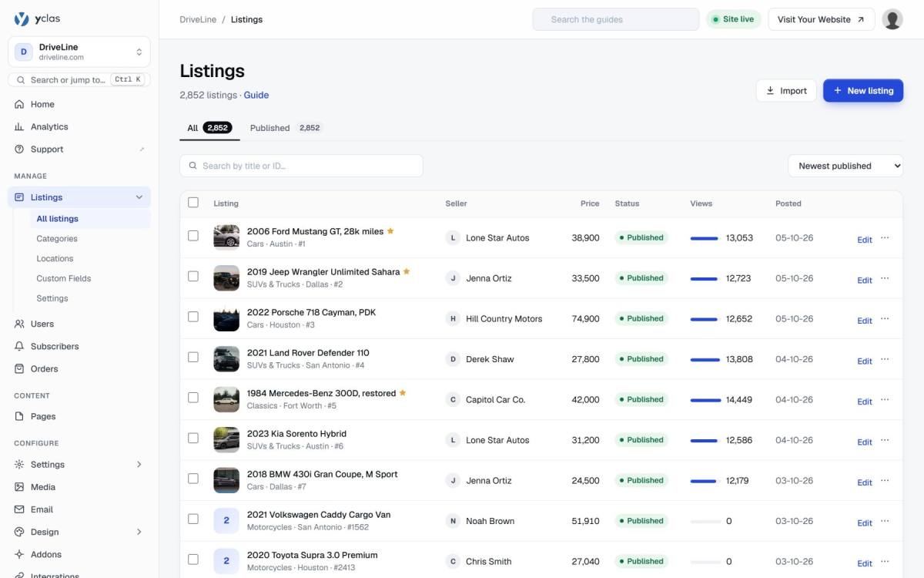Check the 1984 Mercedes-Benz 300D listing
Image resolution: width=924 pixels, height=578 pixels.
[x=193, y=398]
